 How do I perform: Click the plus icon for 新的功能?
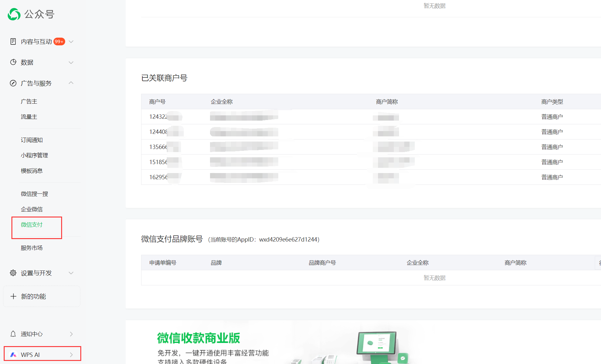[x=13, y=296]
